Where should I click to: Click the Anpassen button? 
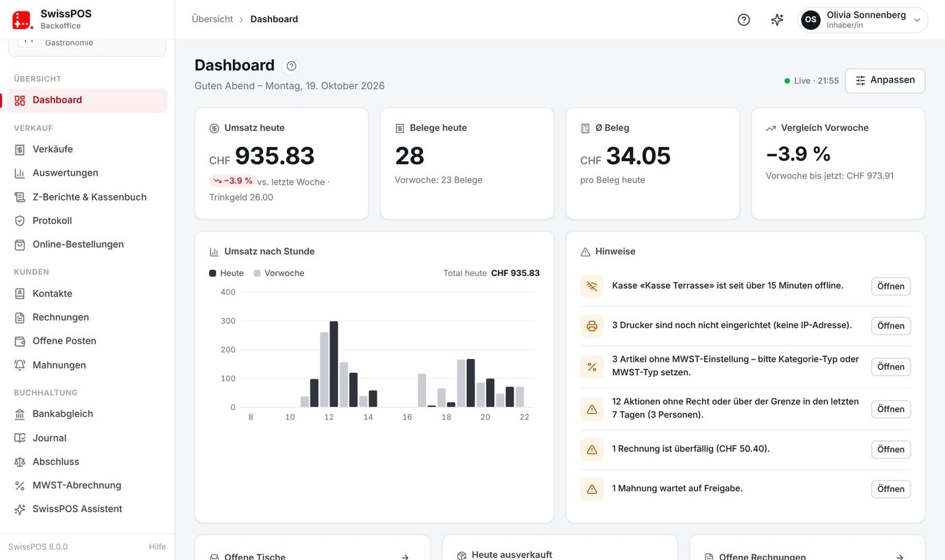[x=885, y=80]
